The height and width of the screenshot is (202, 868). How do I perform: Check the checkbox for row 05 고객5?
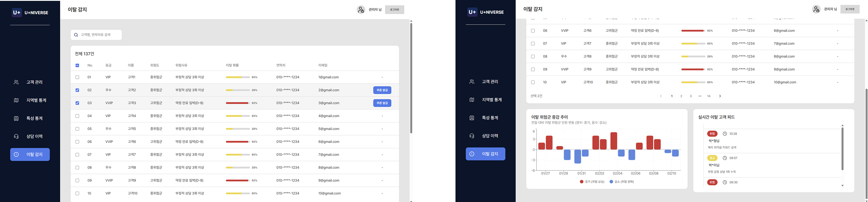tap(77, 129)
